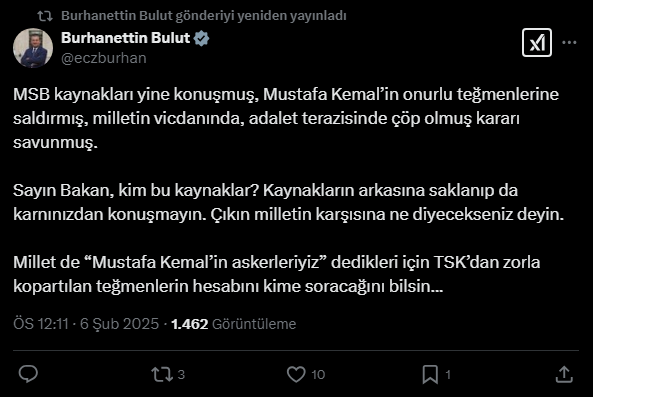Like the post with the heart icon
Image resolution: width=650 pixels, height=397 pixels.
click(x=296, y=374)
